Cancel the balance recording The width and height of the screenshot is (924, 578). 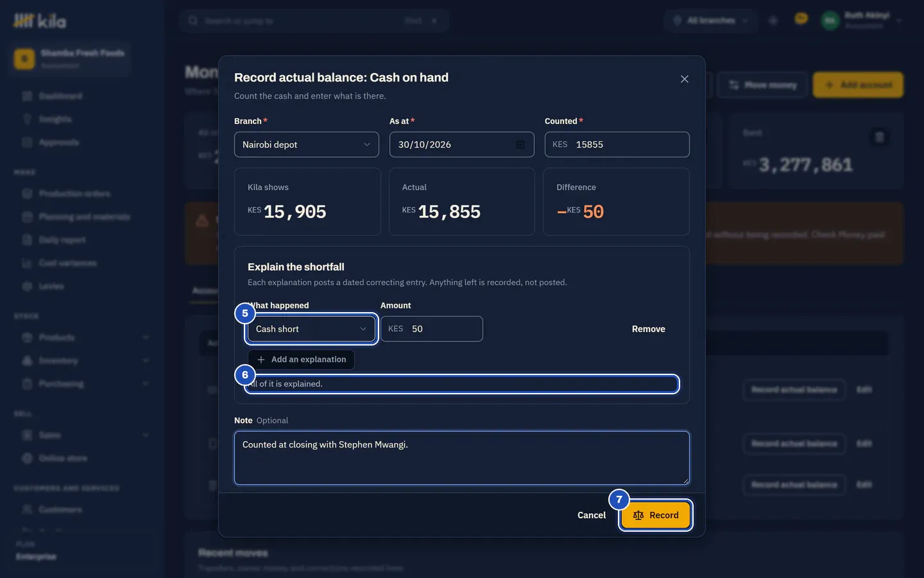click(592, 515)
